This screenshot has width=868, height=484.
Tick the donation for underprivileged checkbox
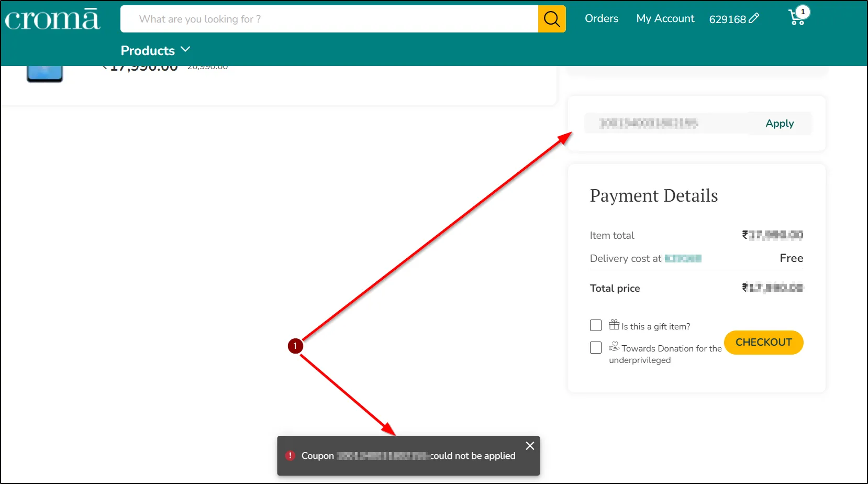596,347
